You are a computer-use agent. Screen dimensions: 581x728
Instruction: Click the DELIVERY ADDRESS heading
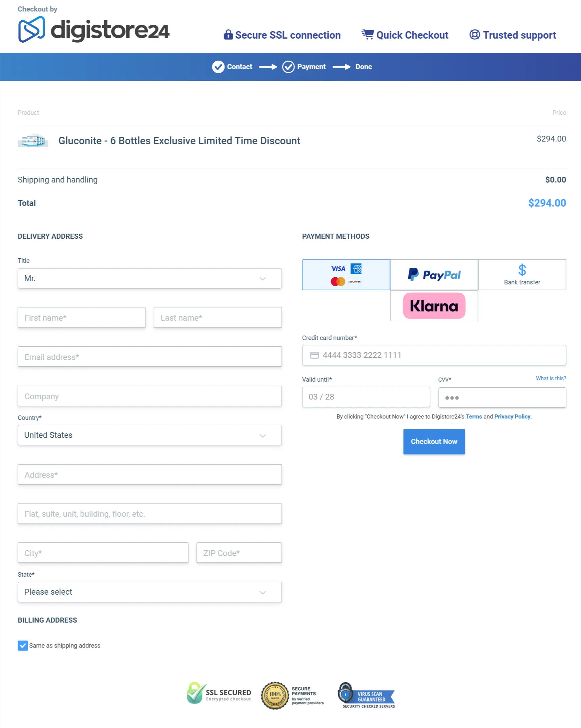(x=50, y=236)
